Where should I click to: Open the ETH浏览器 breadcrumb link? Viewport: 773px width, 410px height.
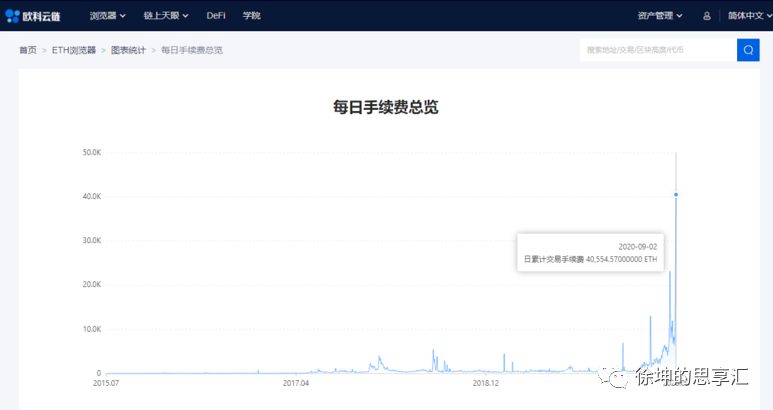click(x=74, y=50)
